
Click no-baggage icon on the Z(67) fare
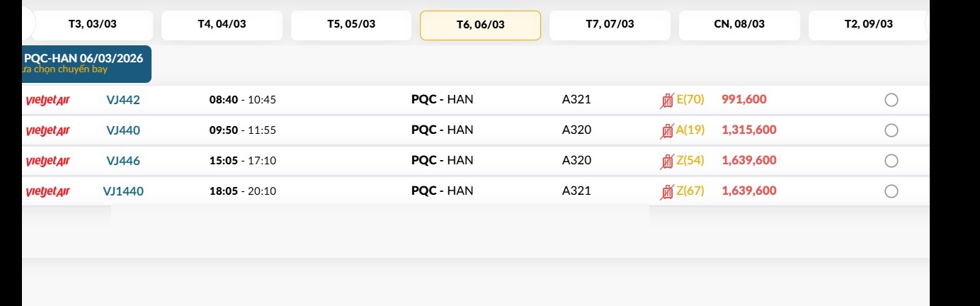click(x=667, y=191)
